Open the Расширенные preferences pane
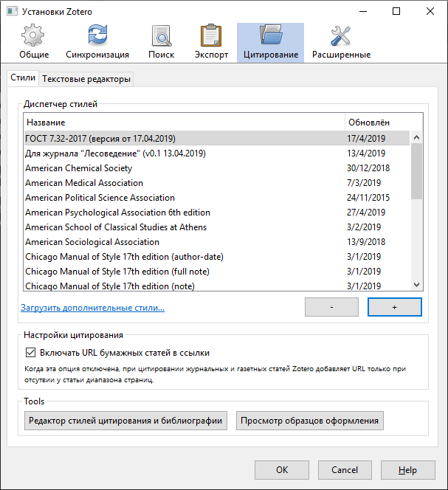The image size is (448, 490). (x=341, y=43)
